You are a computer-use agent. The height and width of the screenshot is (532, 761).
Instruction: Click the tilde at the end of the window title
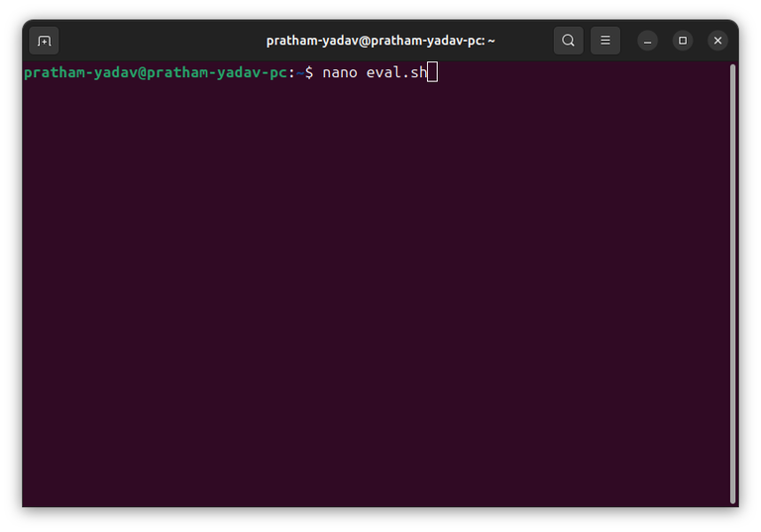click(491, 41)
